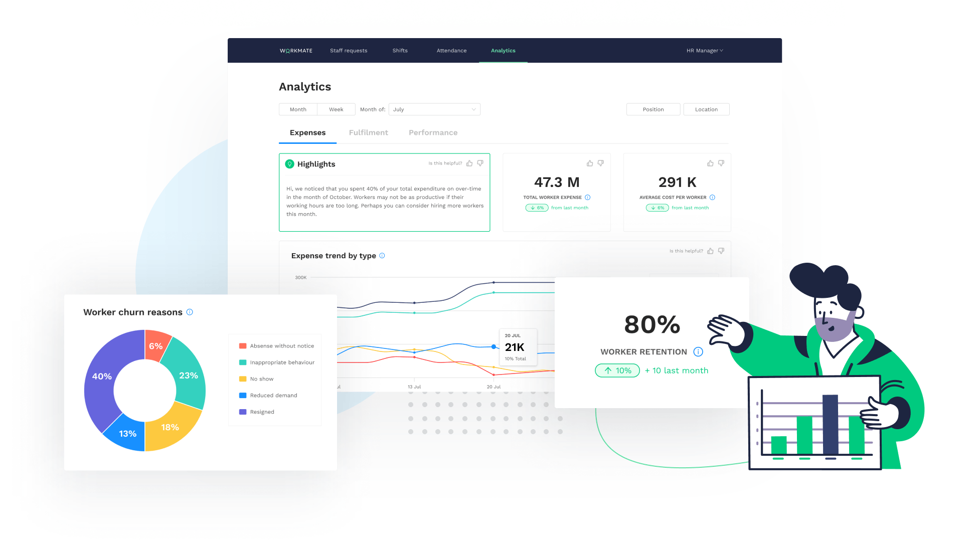Select the Expenses tab
This screenshot has width=980, height=551.
[x=307, y=132]
